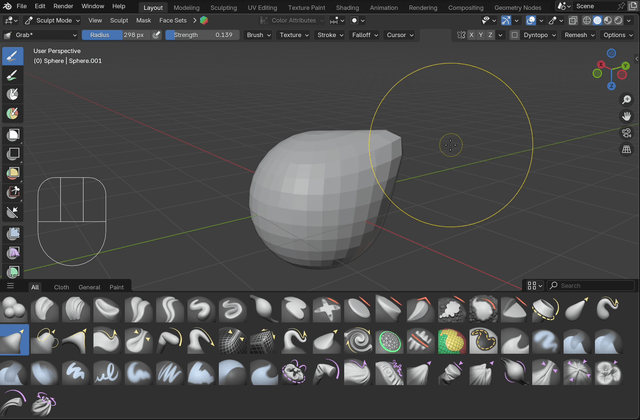Toggle show gizmo button
The height and width of the screenshot is (420, 640).
506,20
